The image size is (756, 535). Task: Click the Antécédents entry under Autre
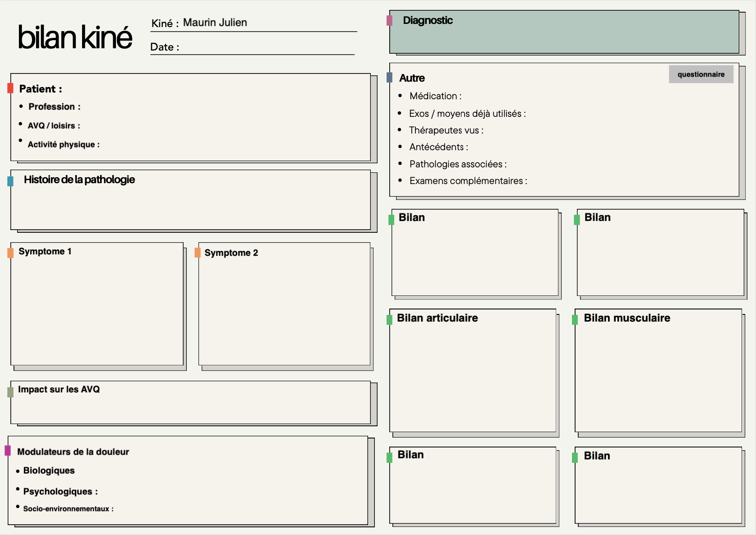(438, 147)
